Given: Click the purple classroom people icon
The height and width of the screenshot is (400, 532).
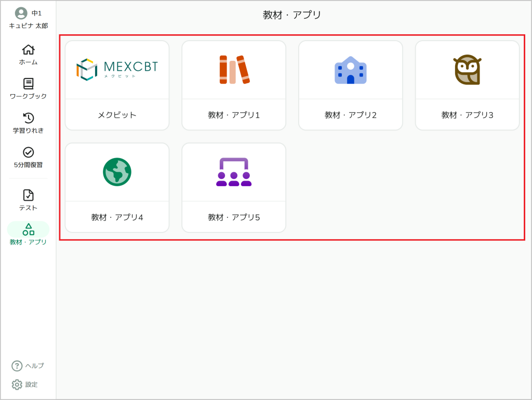Looking at the screenshot, I should pyautogui.click(x=234, y=172).
